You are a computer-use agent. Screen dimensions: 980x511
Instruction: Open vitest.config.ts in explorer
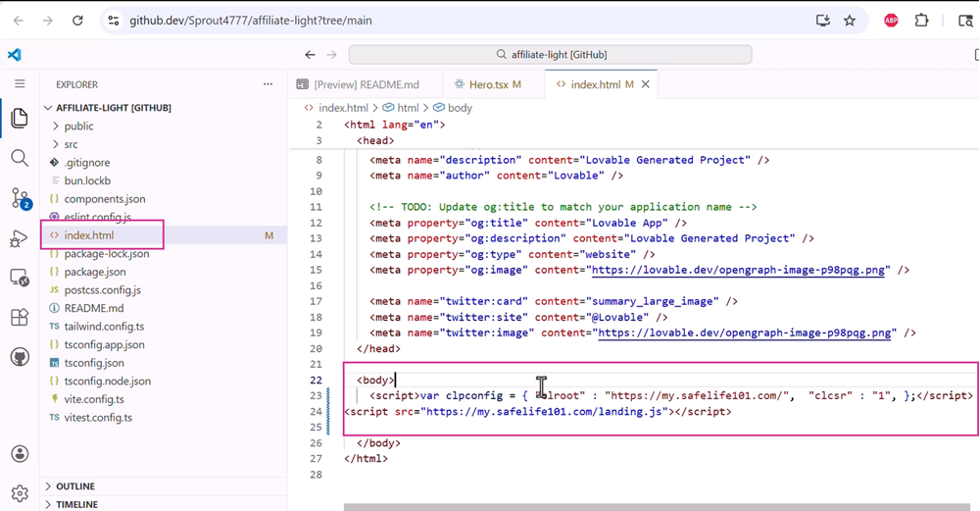pyautogui.click(x=97, y=417)
